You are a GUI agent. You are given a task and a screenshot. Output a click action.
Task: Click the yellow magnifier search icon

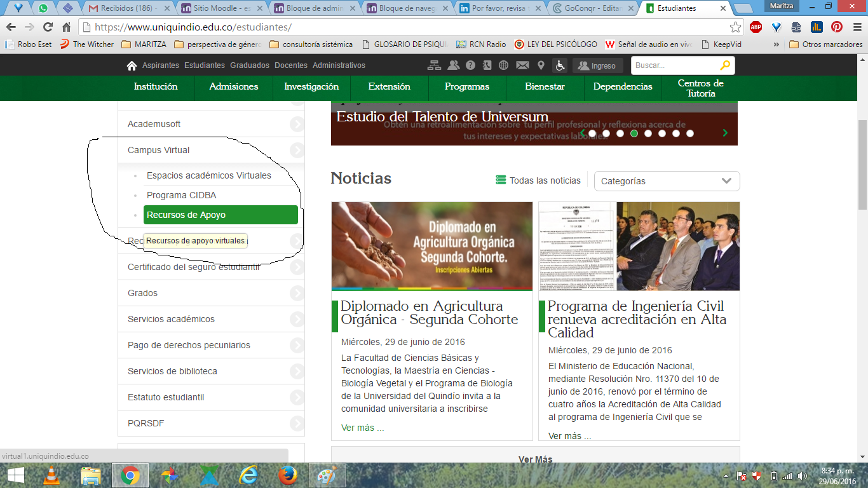725,65
